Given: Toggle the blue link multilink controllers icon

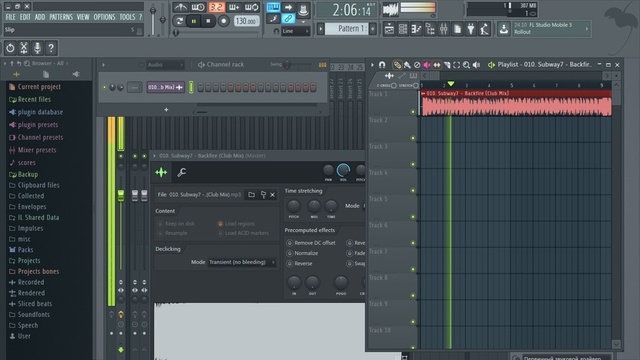Looking at the screenshot, I should 288,18.
